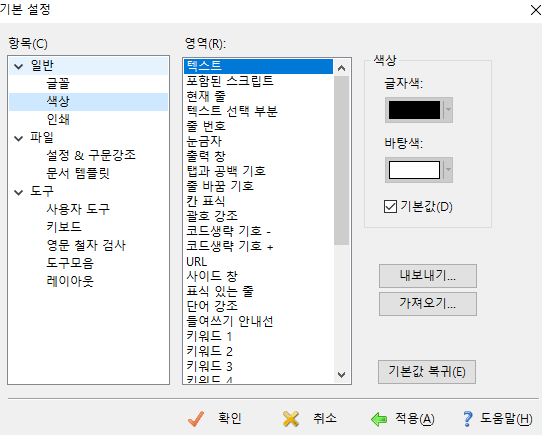This screenshot has width=542, height=435.
Task: Select 글꼴 in the category tree
Action: [x=58, y=84]
